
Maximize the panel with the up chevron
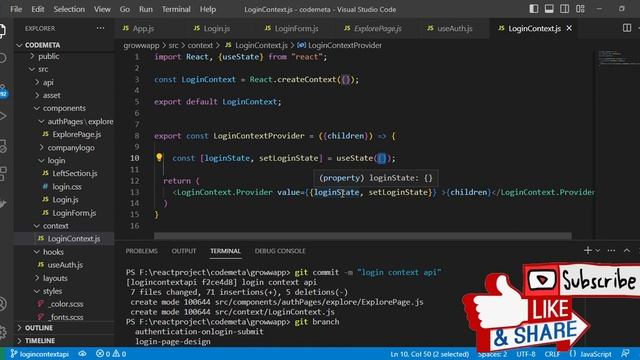point(627,250)
